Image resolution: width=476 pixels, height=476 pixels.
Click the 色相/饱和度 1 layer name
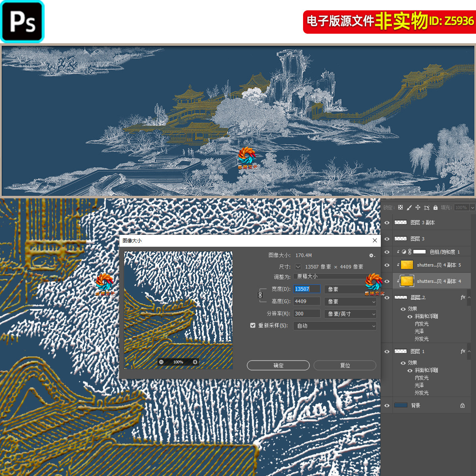[445, 252]
